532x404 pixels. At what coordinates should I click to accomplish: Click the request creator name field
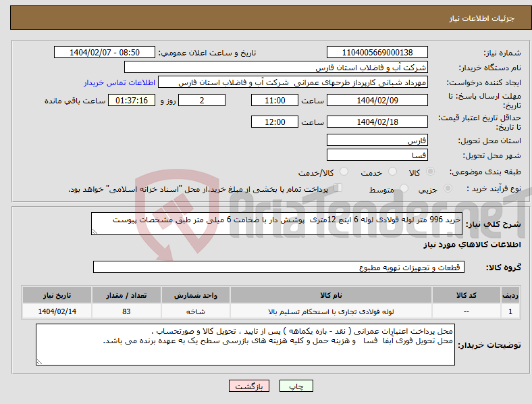(x=293, y=82)
